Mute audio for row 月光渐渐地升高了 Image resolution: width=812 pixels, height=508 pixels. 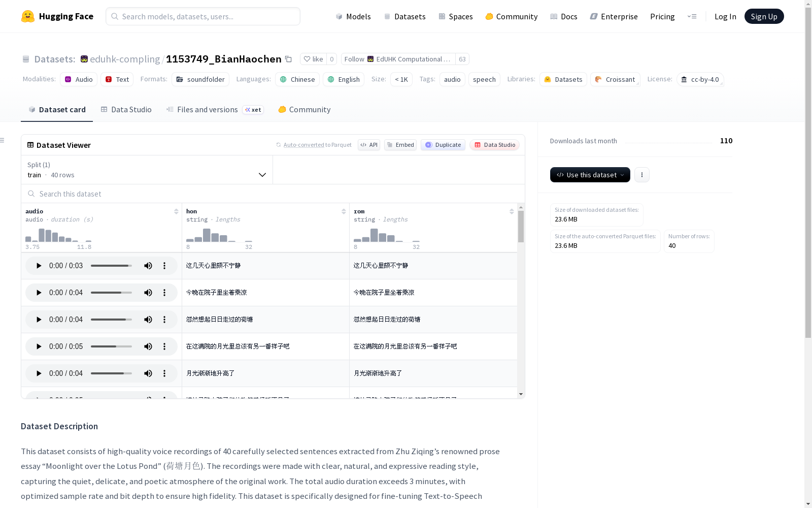tap(148, 373)
